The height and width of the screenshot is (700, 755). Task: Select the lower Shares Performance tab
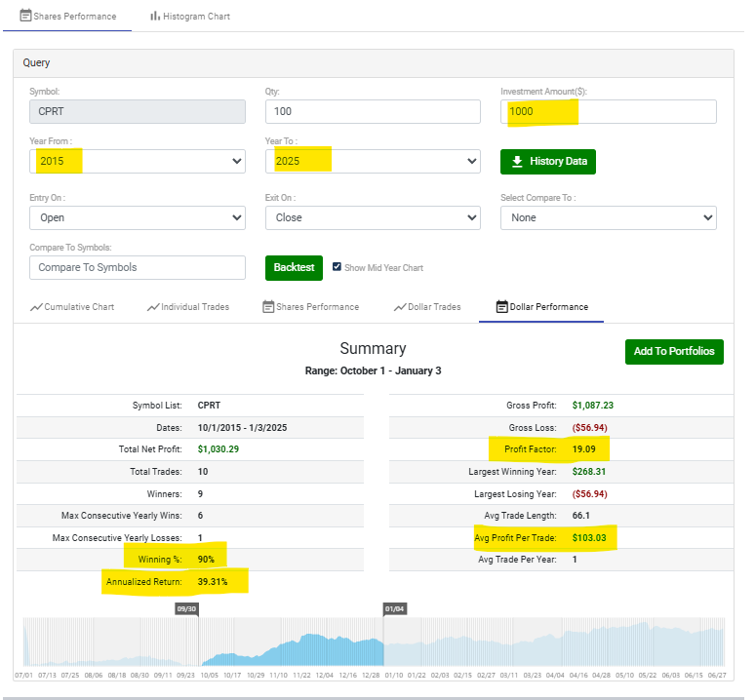310,307
